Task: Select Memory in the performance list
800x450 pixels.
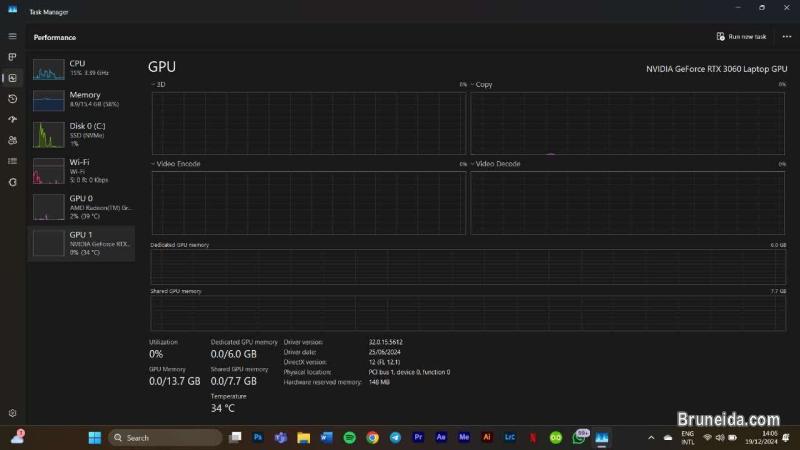Action: pos(81,100)
